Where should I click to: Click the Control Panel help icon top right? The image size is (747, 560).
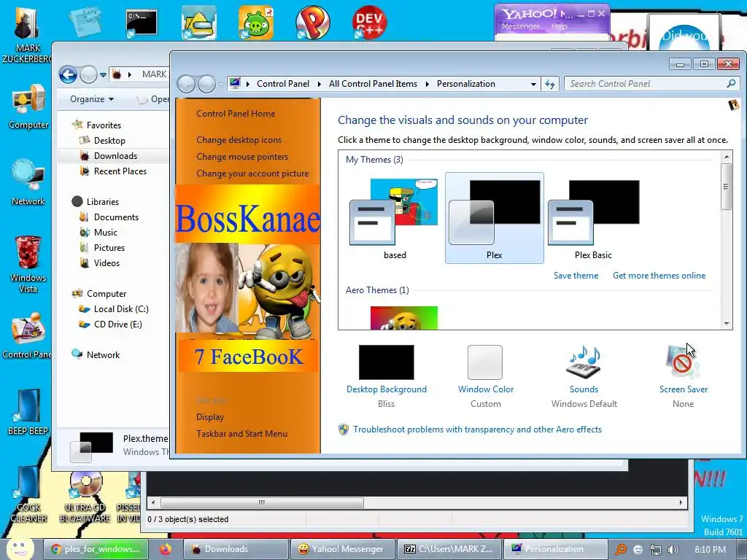pyautogui.click(x=734, y=105)
